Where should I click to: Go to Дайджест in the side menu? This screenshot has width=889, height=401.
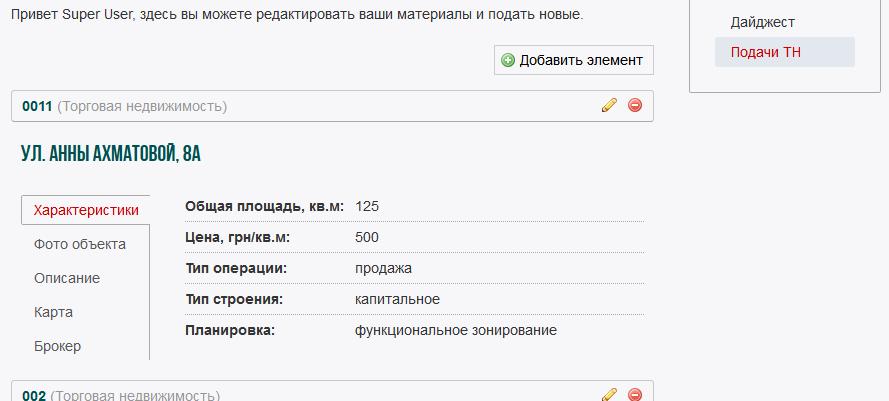coord(763,22)
